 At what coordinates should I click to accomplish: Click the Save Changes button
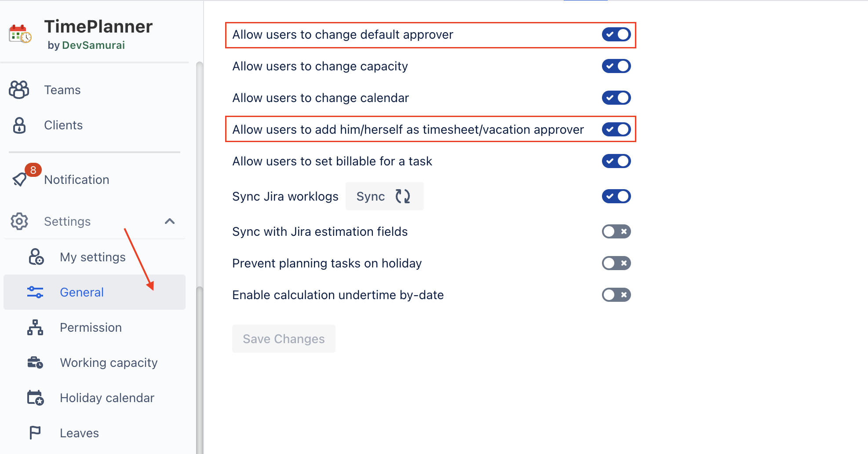coord(284,339)
